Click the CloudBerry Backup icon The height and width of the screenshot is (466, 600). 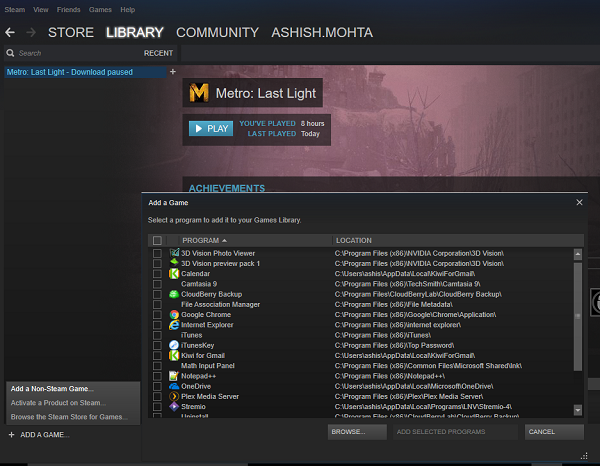(174, 294)
